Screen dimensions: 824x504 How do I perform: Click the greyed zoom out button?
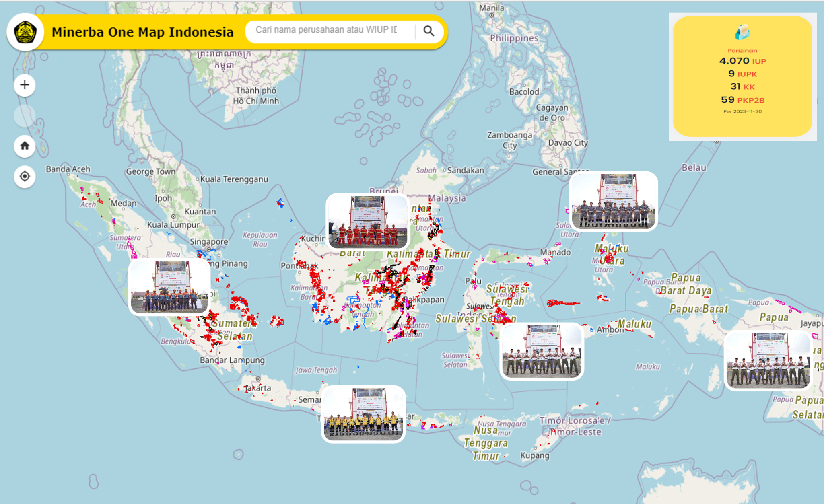pos(25,115)
